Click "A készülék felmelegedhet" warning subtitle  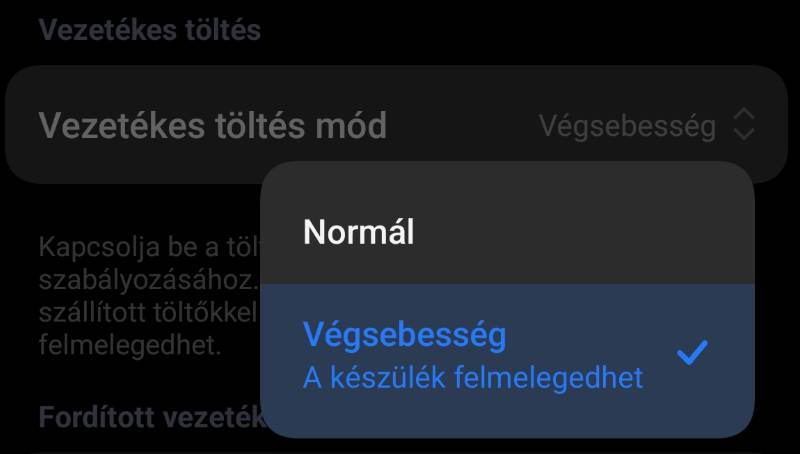point(473,378)
